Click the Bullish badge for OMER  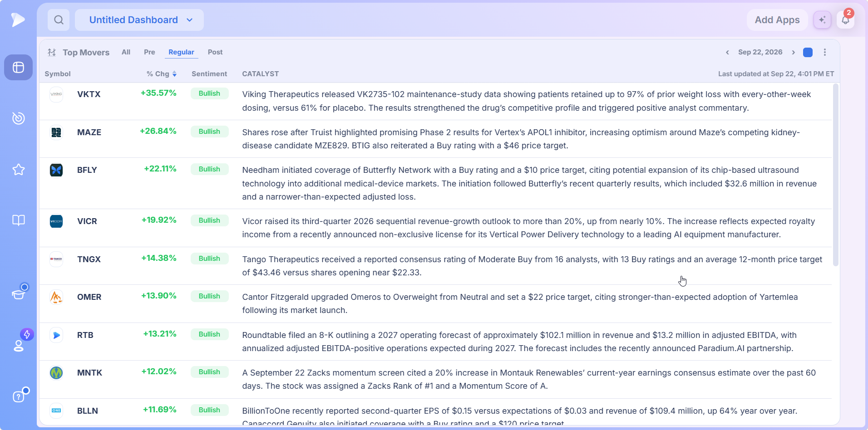coord(209,296)
